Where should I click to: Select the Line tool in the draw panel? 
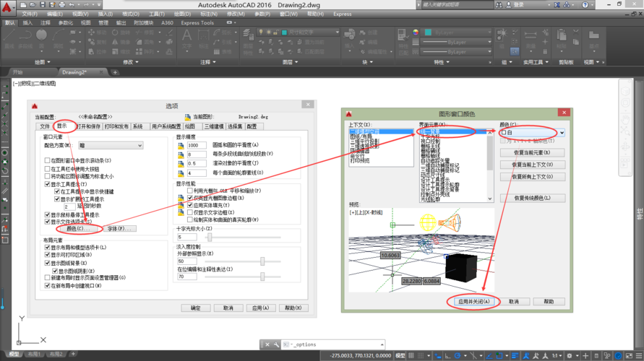tap(9, 38)
